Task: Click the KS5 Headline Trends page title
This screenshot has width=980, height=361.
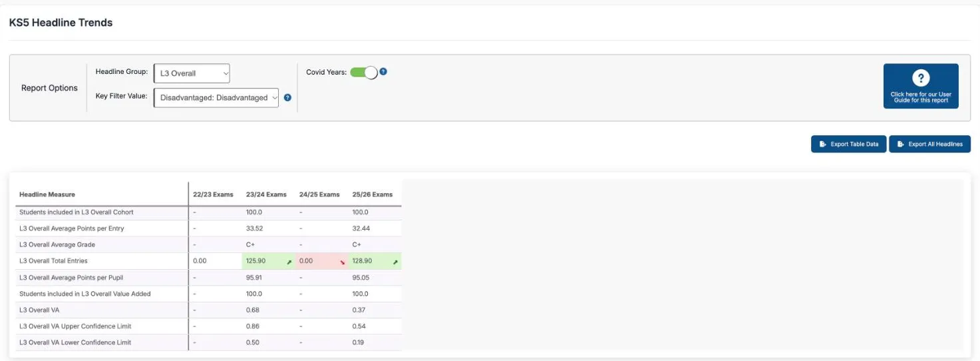Action: 61,23
